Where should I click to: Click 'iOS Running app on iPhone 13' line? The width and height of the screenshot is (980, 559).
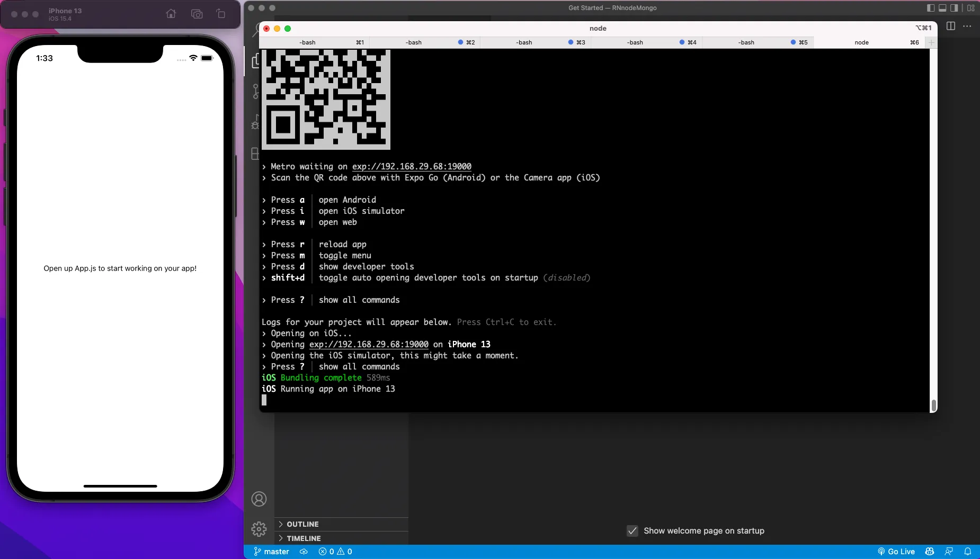point(328,389)
